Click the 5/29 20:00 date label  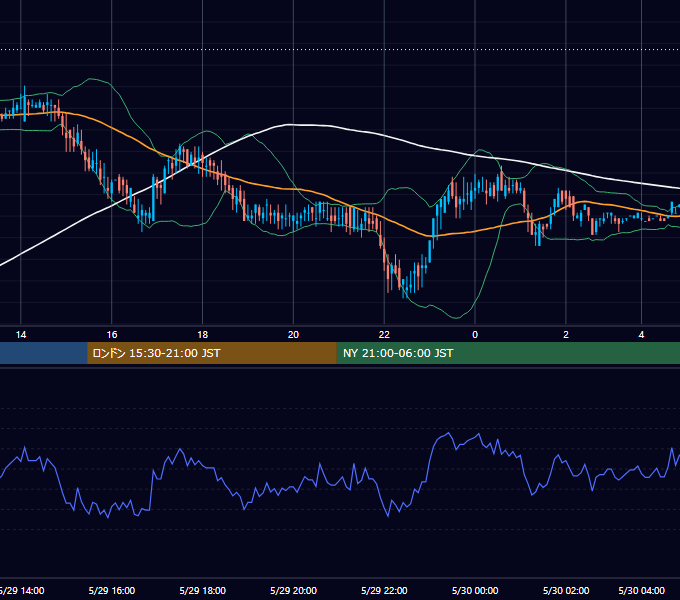click(x=294, y=591)
